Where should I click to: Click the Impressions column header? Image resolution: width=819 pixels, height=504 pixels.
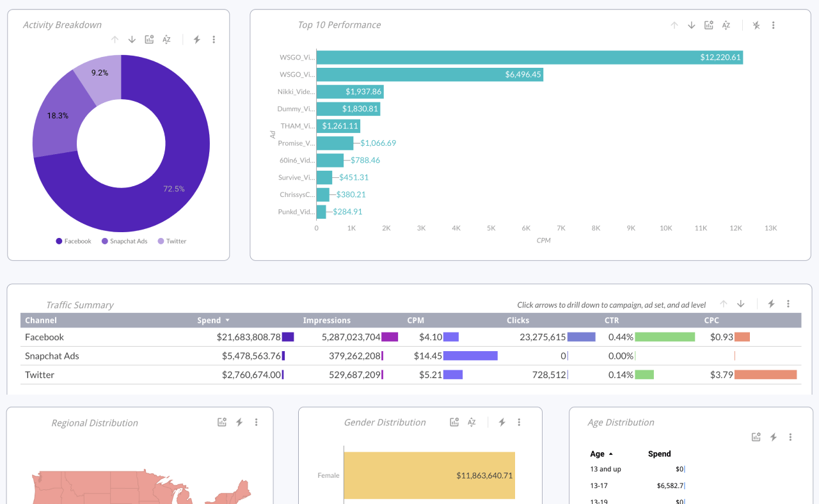point(326,320)
